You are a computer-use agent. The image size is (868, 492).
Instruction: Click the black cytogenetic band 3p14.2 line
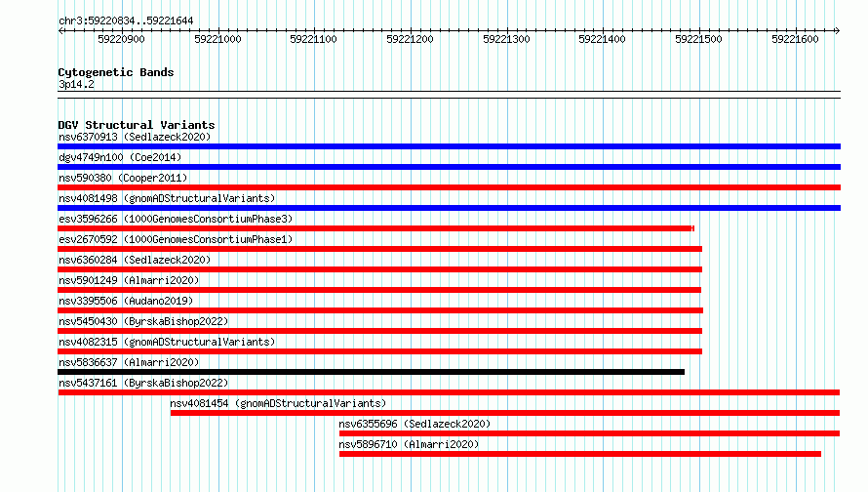pos(449,95)
